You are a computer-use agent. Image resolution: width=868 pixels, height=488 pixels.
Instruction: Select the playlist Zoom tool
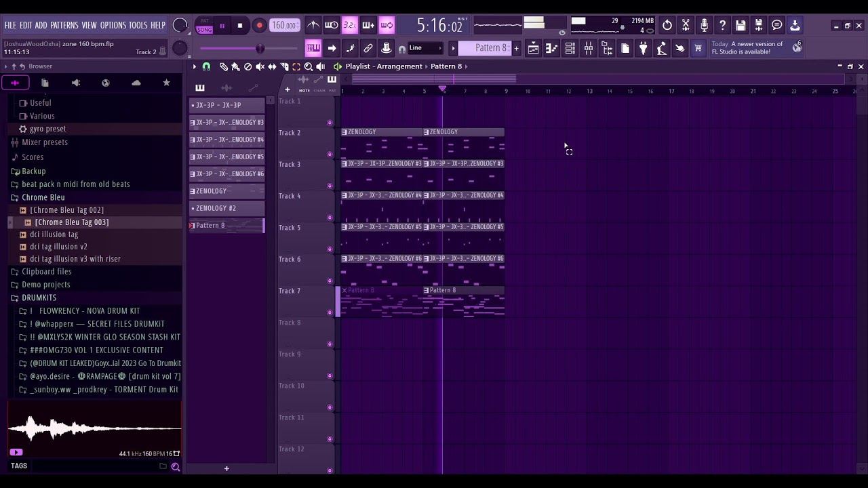coord(309,66)
